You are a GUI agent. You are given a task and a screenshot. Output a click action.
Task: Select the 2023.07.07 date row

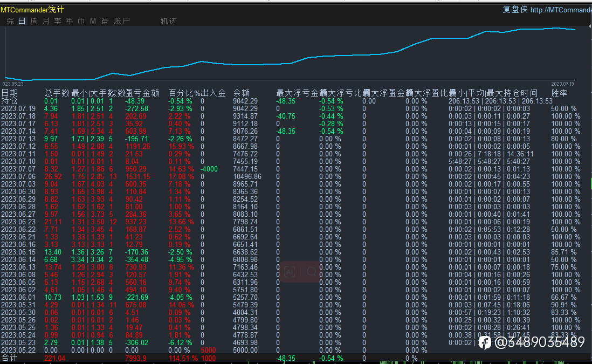[x=18, y=169]
